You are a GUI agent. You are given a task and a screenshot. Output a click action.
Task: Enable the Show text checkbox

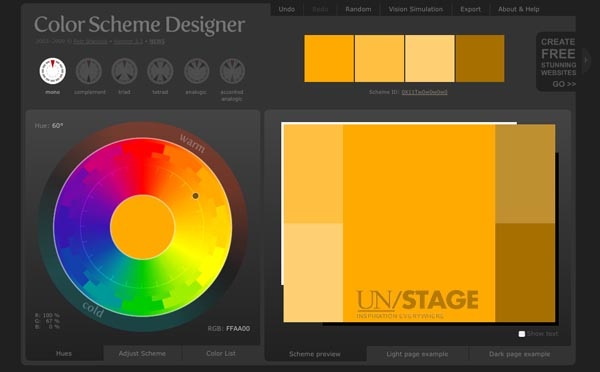click(522, 334)
